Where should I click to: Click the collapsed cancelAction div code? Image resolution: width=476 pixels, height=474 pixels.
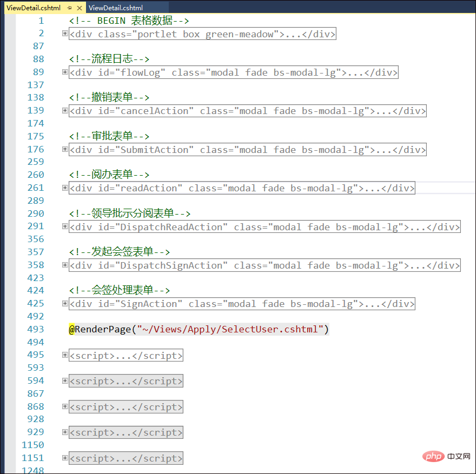pos(247,111)
